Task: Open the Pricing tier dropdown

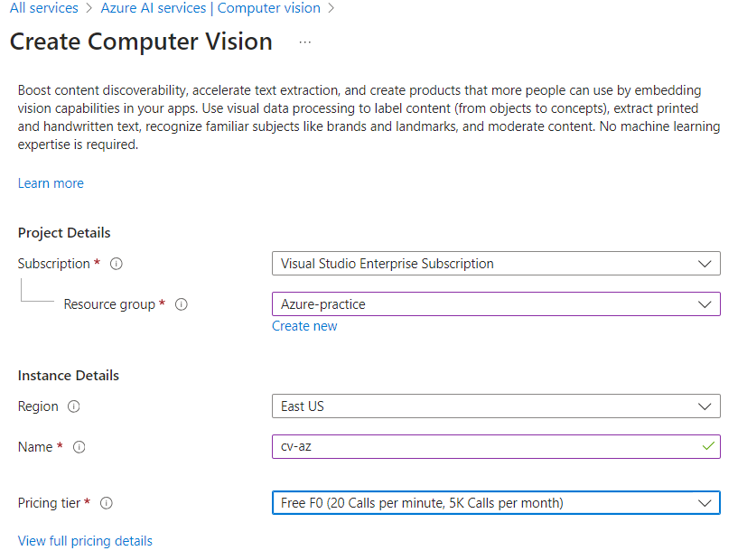Action: click(x=495, y=503)
